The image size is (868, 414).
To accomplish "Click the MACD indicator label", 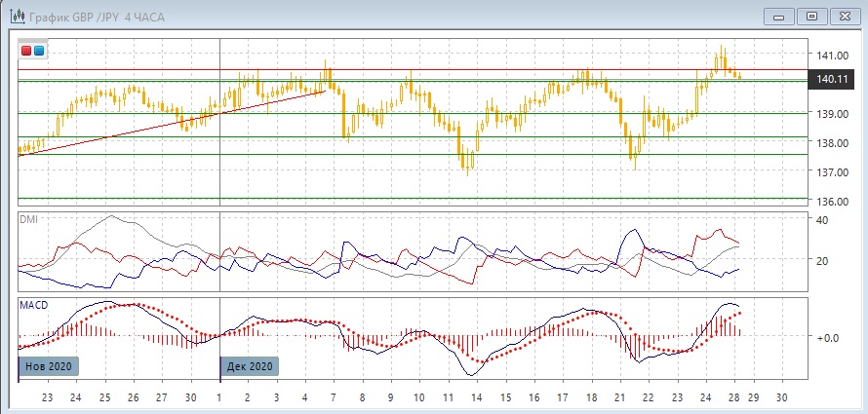I will (33, 305).
